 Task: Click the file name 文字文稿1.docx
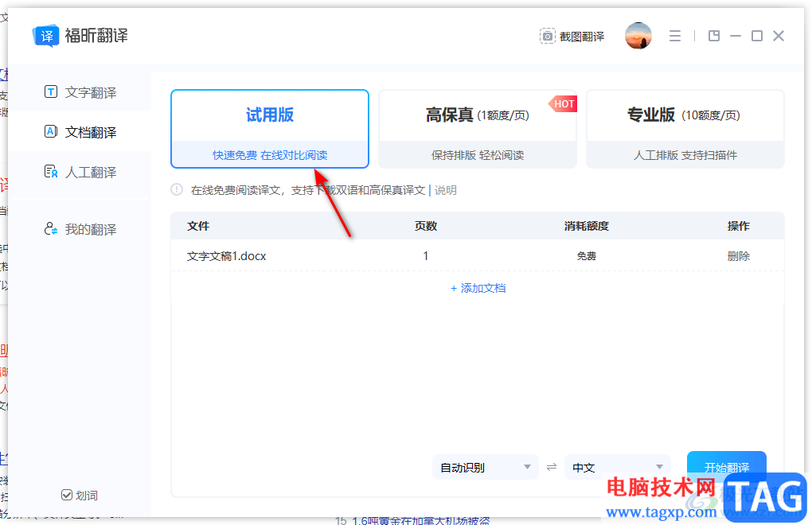(x=226, y=256)
